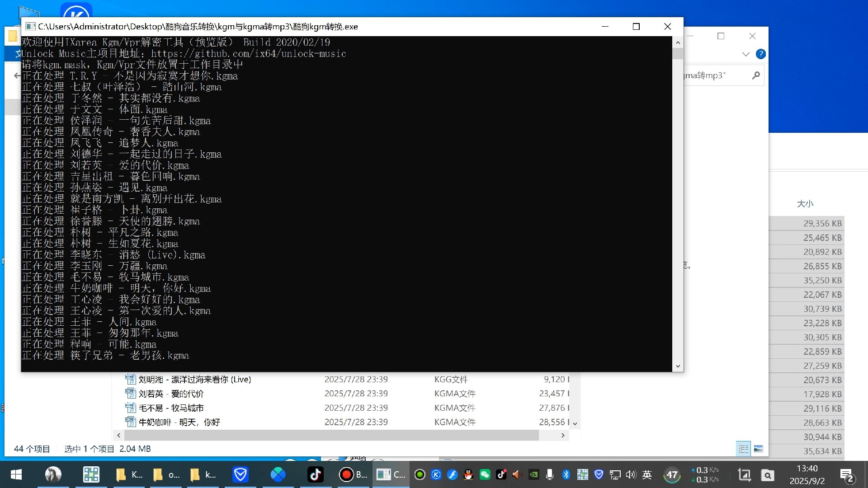Click the KuGou tray icon

tap(436, 474)
